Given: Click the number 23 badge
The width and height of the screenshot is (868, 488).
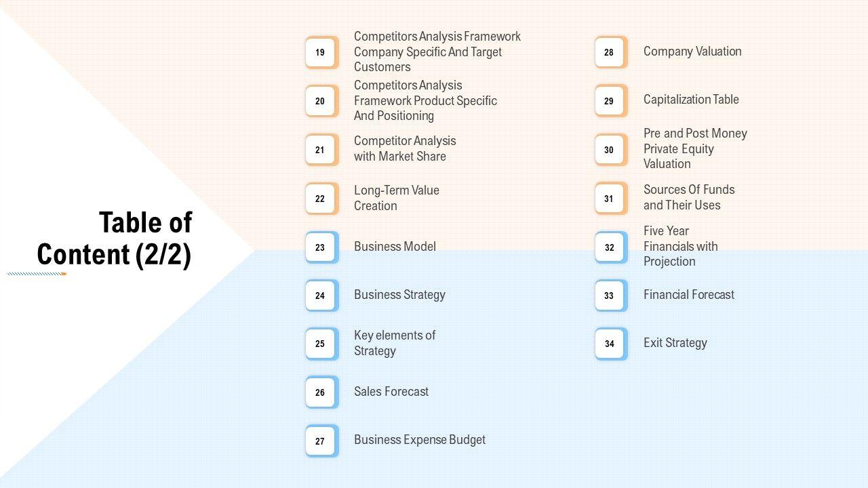Looking at the screenshot, I should 320,247.
